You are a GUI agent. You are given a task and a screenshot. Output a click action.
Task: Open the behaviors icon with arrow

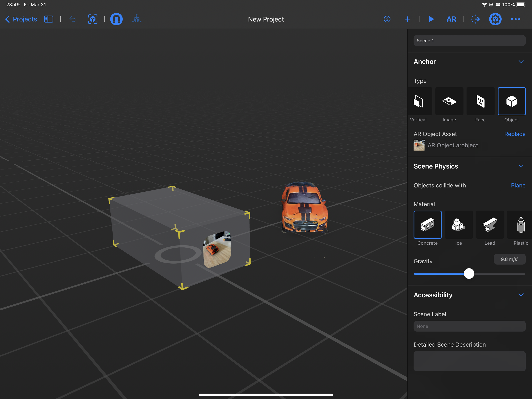pyautogui.click(x=475, y=19)
